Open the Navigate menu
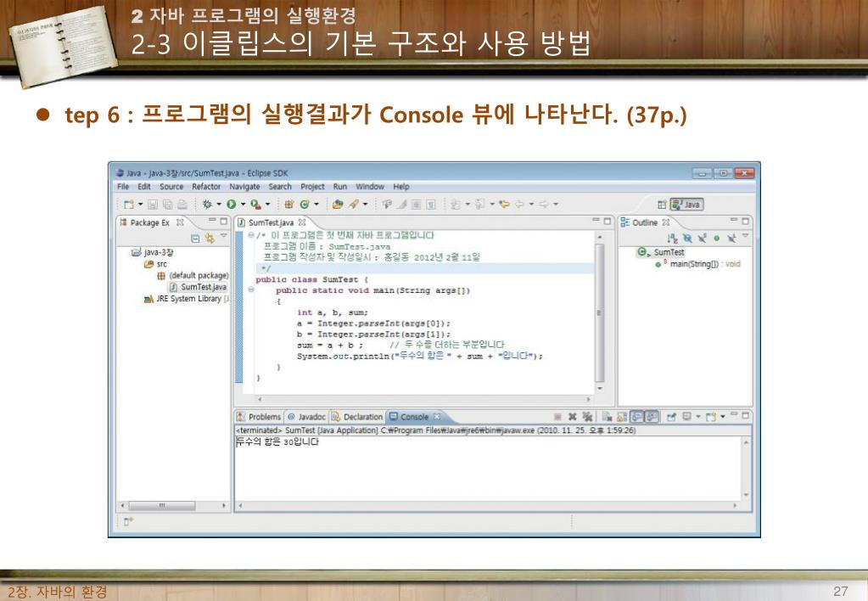The image size is (868, 601). point(244,187)
